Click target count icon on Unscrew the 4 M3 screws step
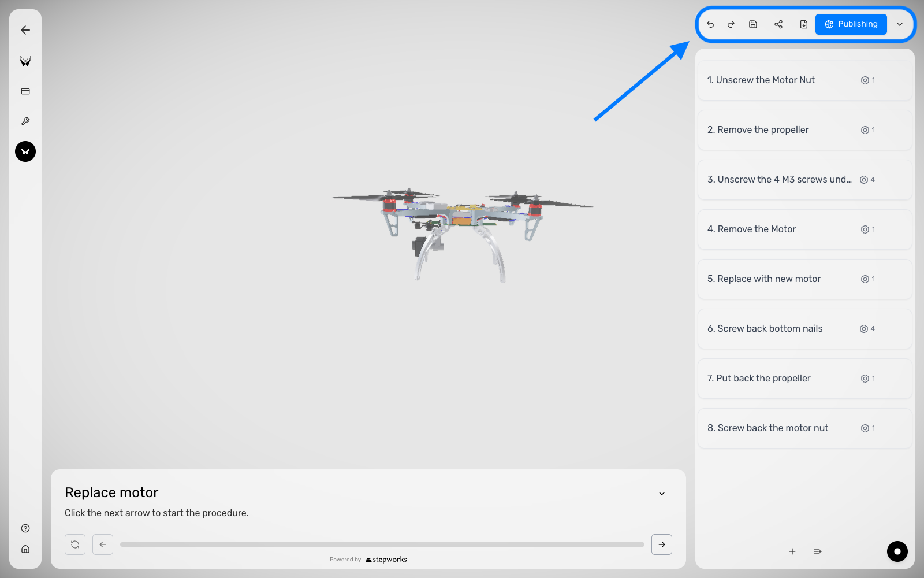924x578 pixels. tap(864, 180)
